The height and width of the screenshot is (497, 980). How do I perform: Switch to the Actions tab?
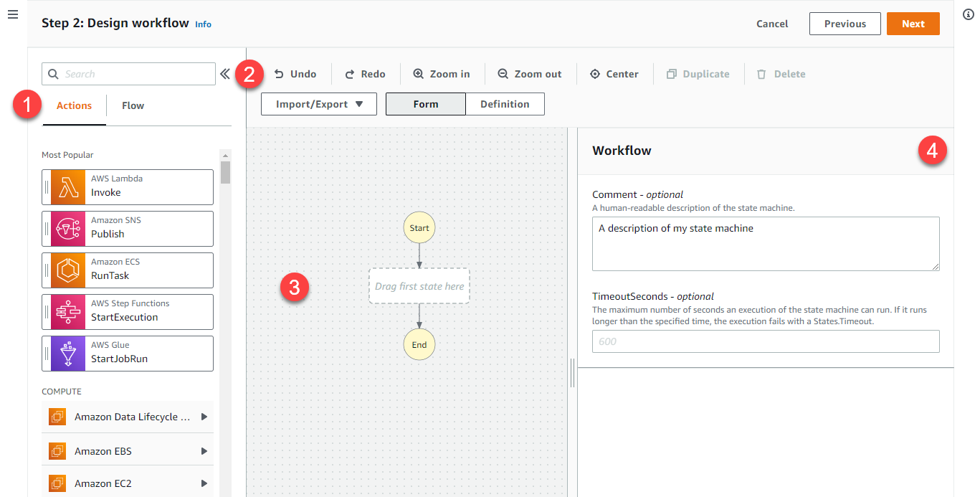(x=75, y=105)
